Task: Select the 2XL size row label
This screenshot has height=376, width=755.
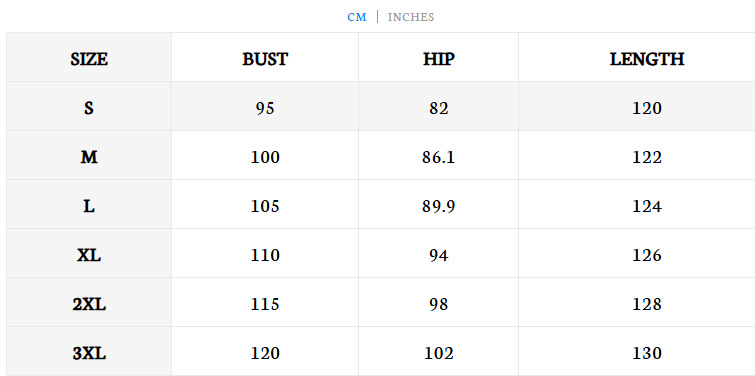Action: pos(89,303)
